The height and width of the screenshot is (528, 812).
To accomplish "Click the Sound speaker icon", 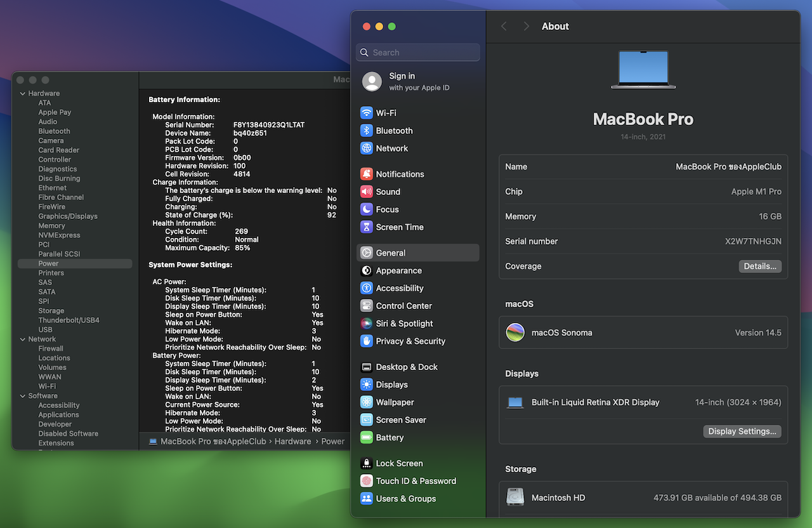I will click(367, 192).
